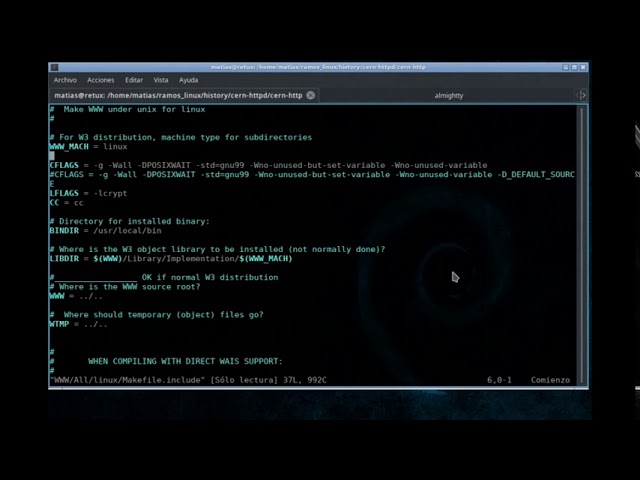Viewport: 640px width, 480px height.
Task: Open the Editar menu
Action: (x=134, y=80)
